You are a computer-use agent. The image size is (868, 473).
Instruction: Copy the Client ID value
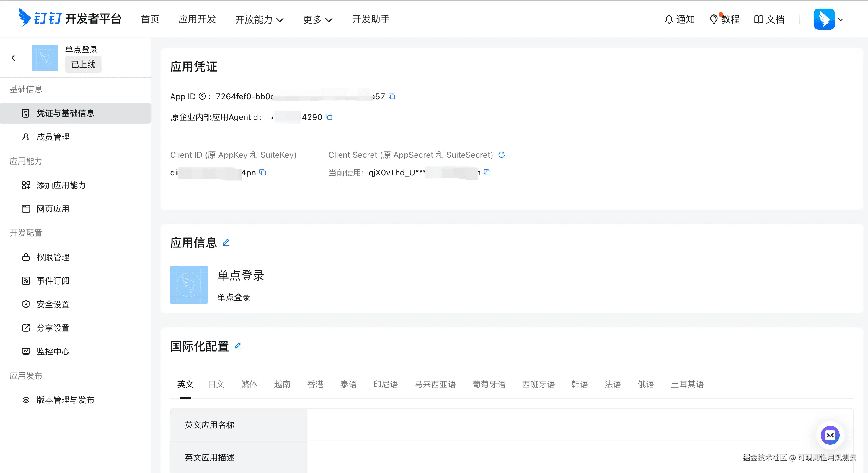coord(262,173)
